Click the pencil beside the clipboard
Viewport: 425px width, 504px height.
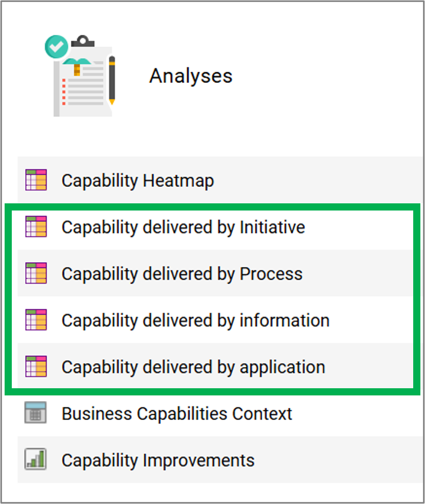click(112, 80)
